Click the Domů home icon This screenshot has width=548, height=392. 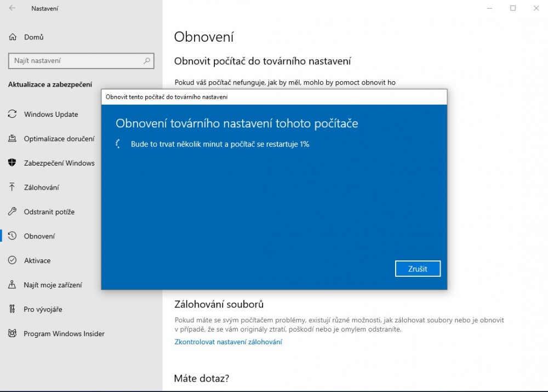[12, 37]
